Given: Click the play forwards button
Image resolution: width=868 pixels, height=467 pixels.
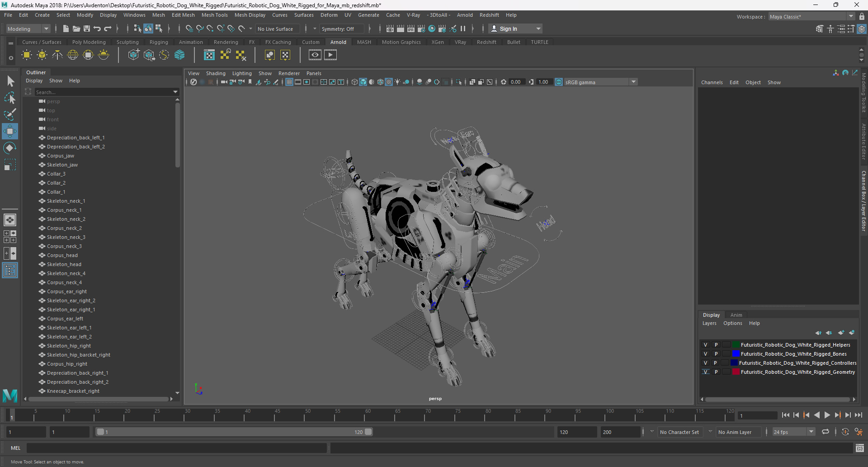Looking at the screenshot, I should point(827,415).
